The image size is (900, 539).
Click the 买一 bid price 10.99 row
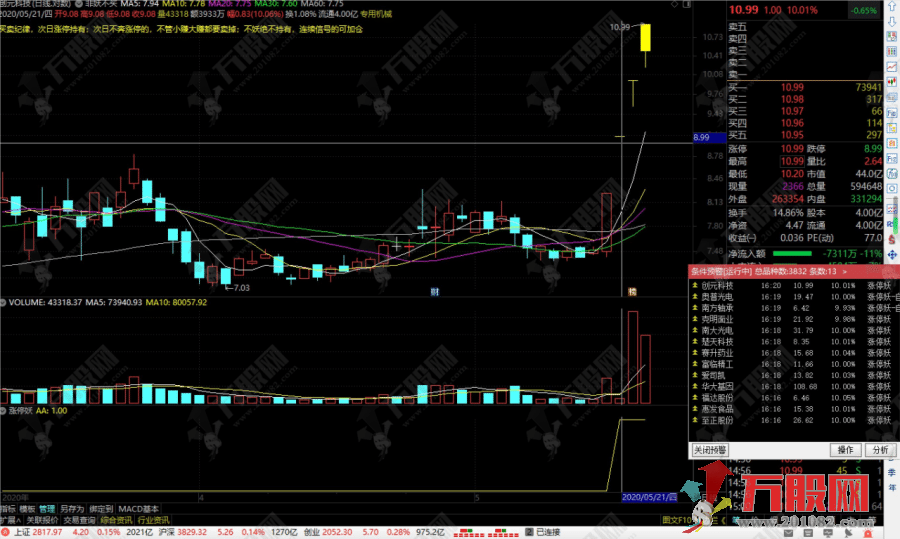click(805, 87)
